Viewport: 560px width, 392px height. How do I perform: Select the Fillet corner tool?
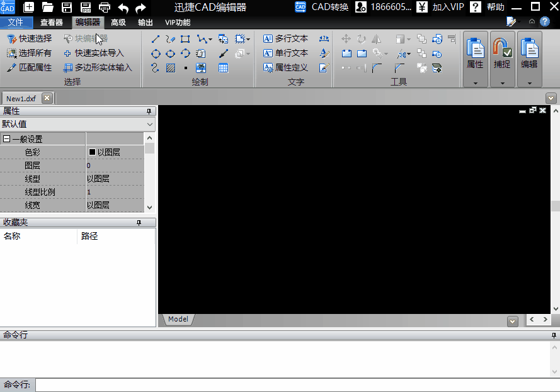pyautogui.click(x=377, y=68)
